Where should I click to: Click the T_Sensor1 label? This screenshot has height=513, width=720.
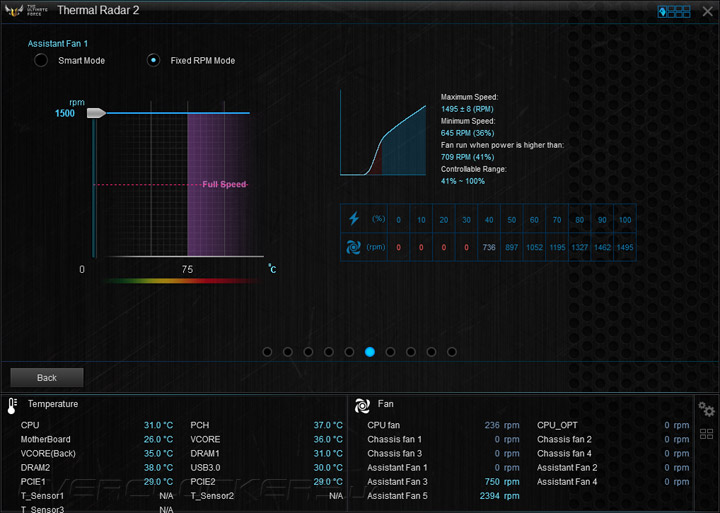(42, 496)
